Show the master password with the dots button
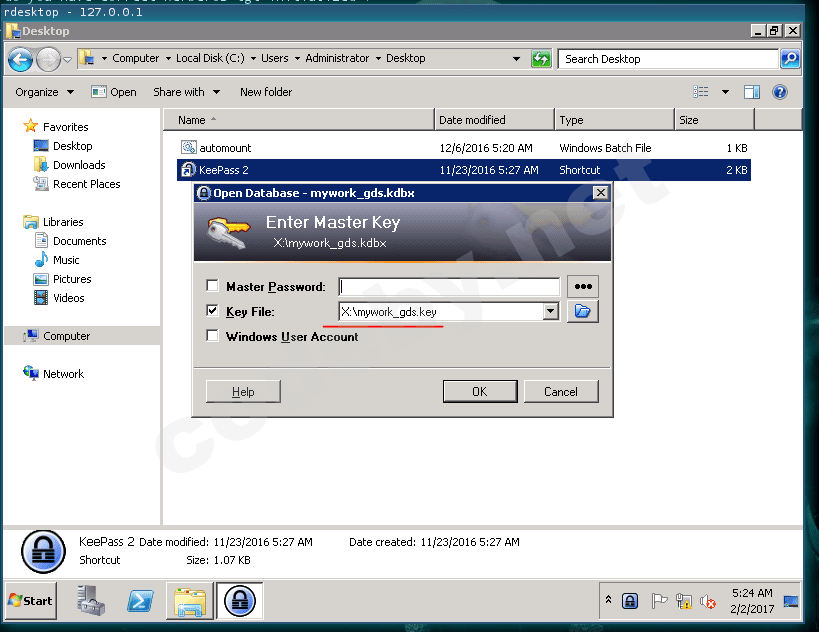This screenshot has height=632, width=819. point(582,286)
